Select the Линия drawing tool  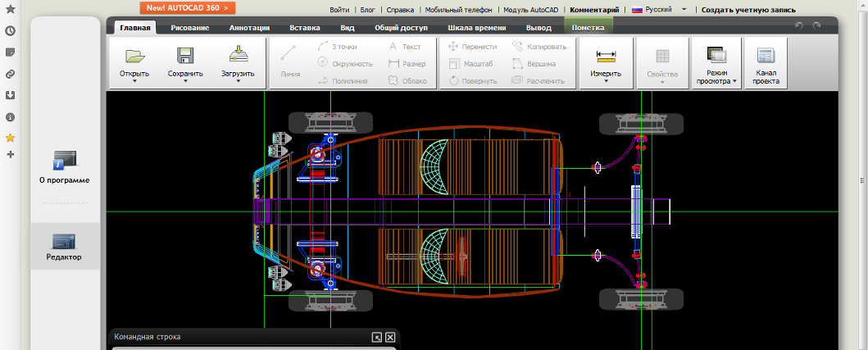tap(289, 61)
